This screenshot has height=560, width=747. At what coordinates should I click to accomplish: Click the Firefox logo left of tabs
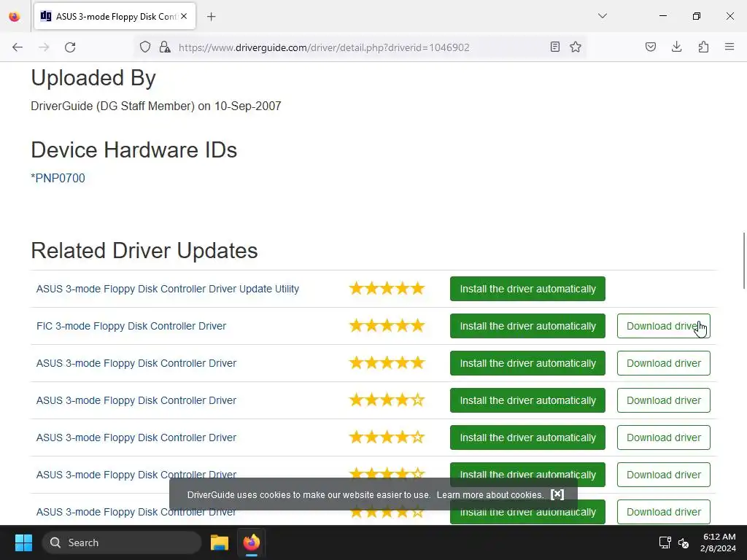pos(15,17)
